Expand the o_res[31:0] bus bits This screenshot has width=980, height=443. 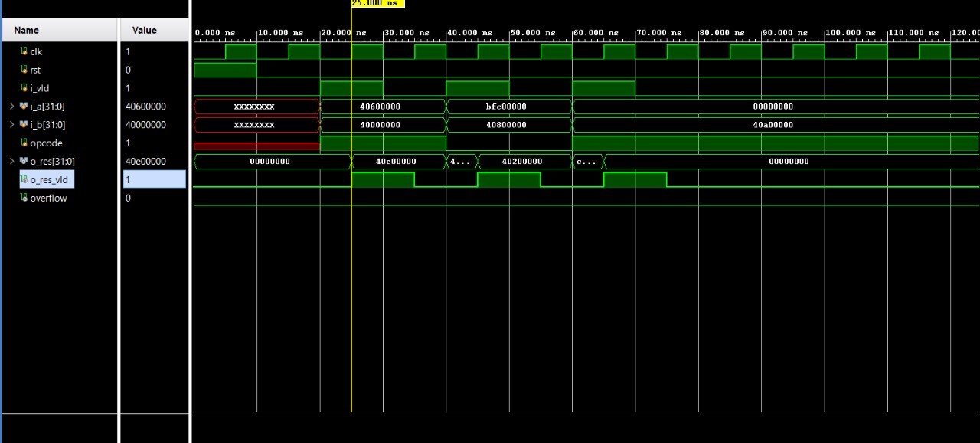[x=11, y=162]
